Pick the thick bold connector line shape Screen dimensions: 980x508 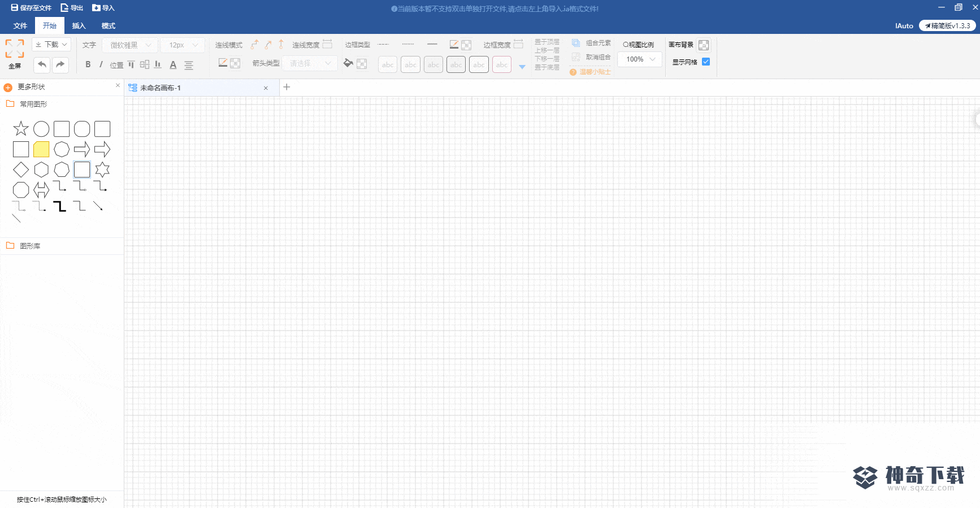[x=59, y=206]
